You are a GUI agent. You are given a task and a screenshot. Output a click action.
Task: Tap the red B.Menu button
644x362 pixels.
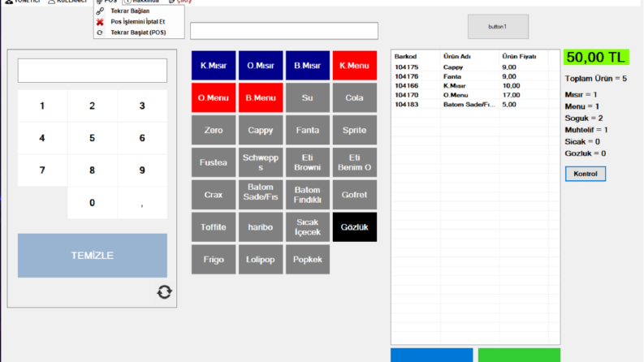tap(261, 97)
